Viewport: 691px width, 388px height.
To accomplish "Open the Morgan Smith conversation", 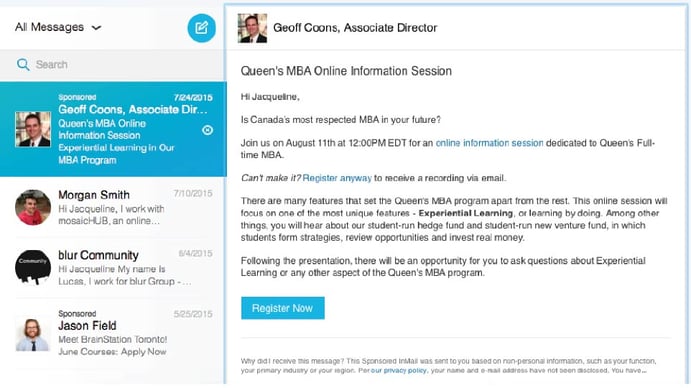I will coord(113,207).
